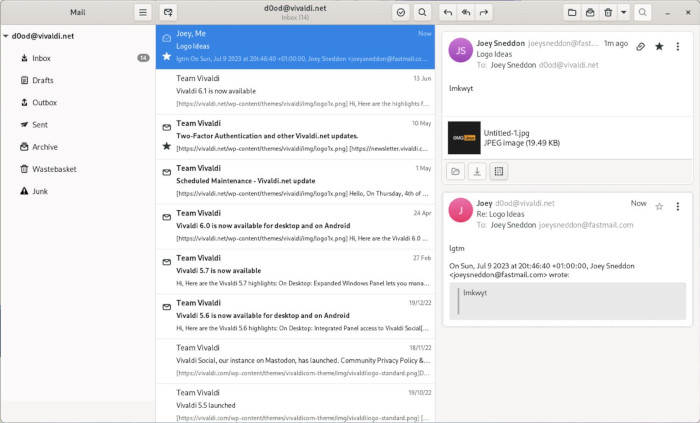This screenshot has width=700, height=423.
Task: Click the archive conversation icon
Action: coord(590,12)
